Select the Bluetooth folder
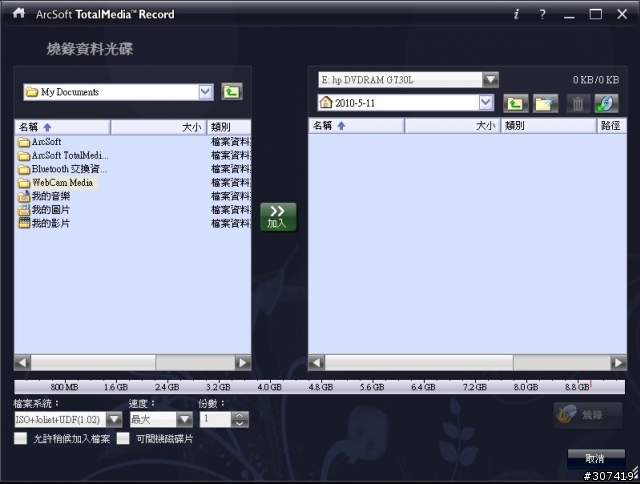The image size is (640, 484). 62,169
